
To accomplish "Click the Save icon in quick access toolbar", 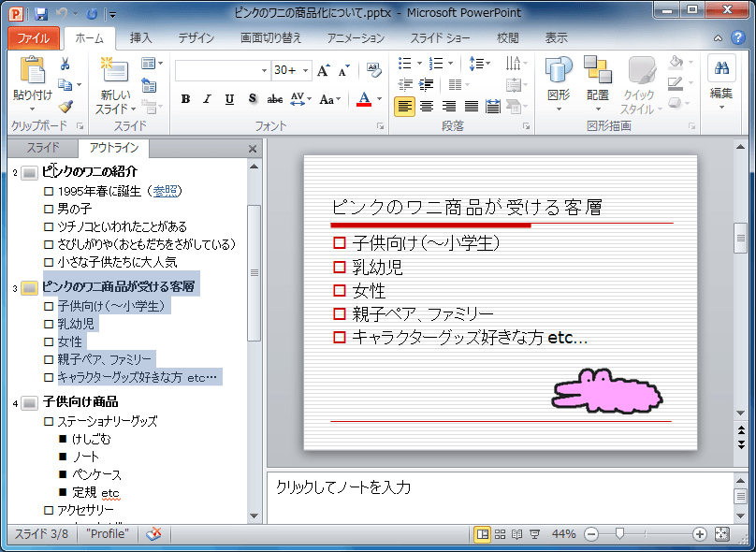I will (41, 14).
